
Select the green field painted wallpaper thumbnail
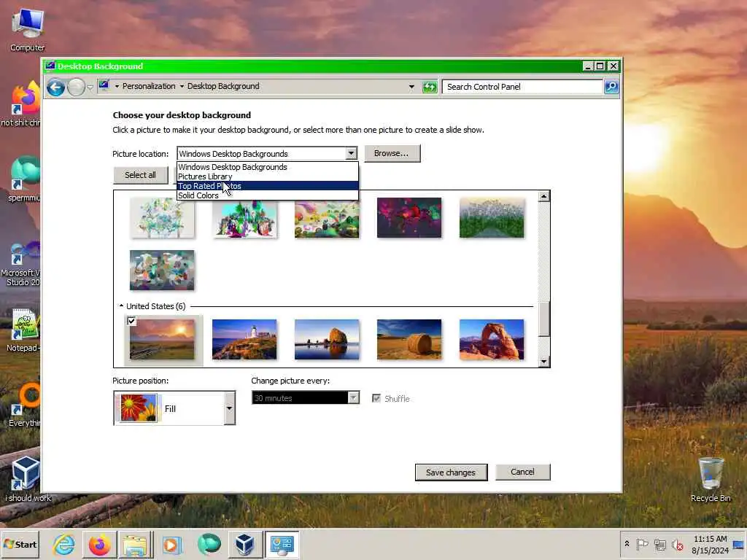tap(492, 217)
